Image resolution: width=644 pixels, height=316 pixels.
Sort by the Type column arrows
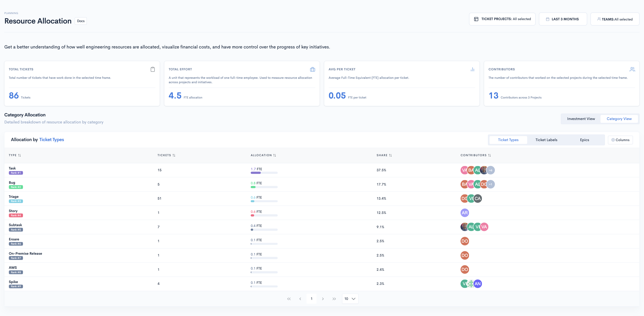[x=20, y=155]
